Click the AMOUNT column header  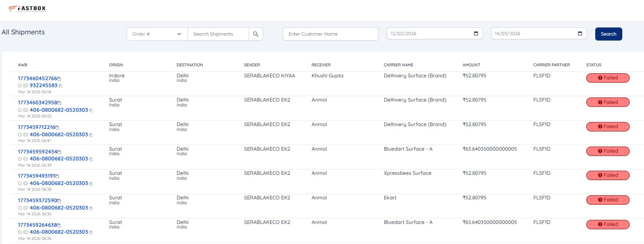[471, 65]
